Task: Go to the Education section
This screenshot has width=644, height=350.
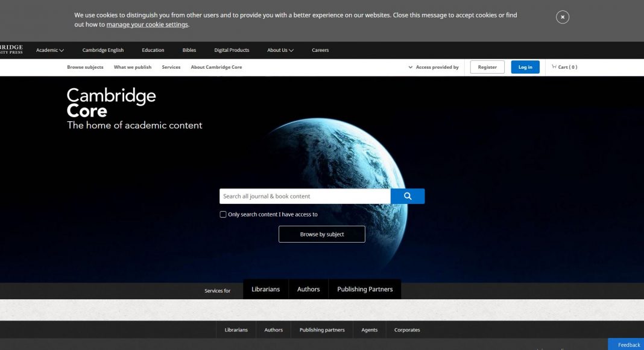Action: pos(153,50)
